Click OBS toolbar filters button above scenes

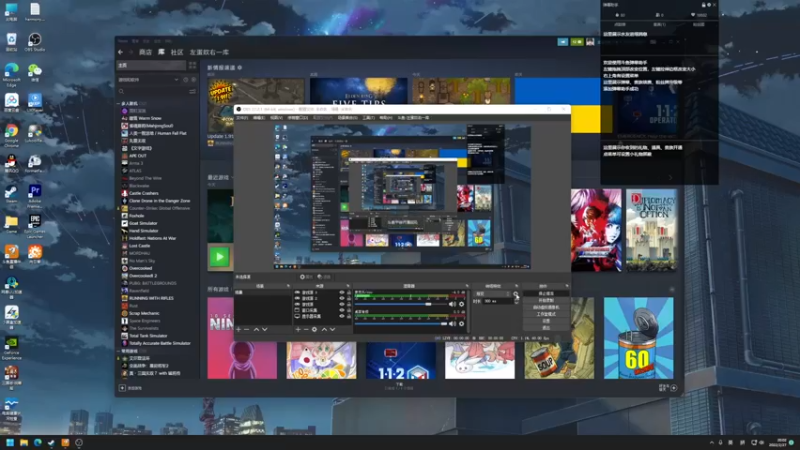[x=322, y=277]
